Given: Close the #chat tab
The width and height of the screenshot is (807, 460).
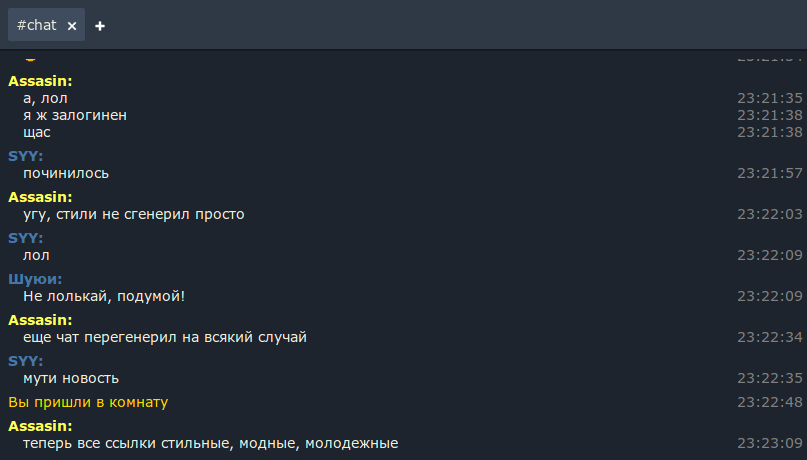Looking at the screenshot, I should (72, 26).
